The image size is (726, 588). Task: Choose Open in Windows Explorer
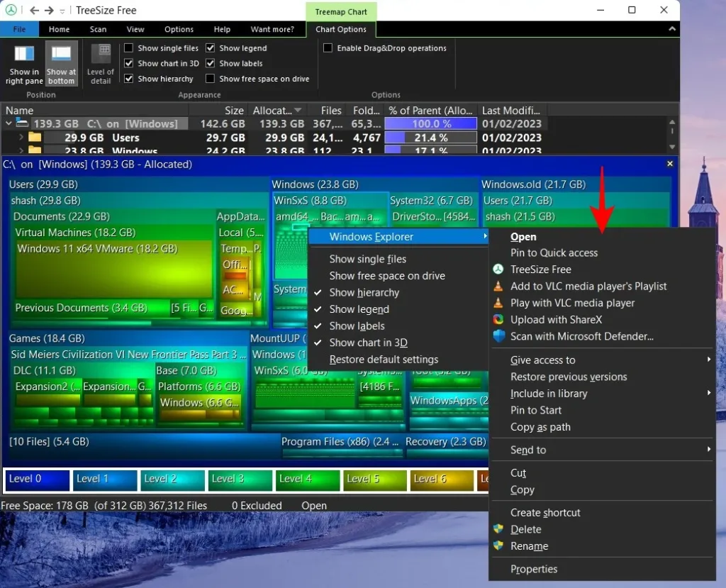click(x=525, y=236)
